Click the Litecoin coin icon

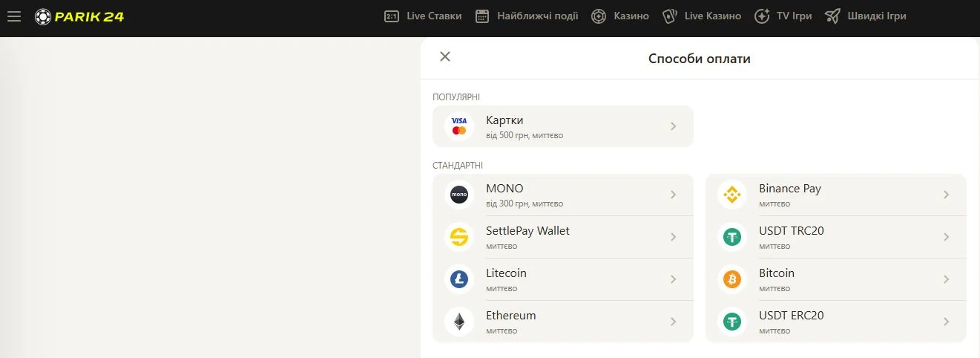tap(459, 279)
